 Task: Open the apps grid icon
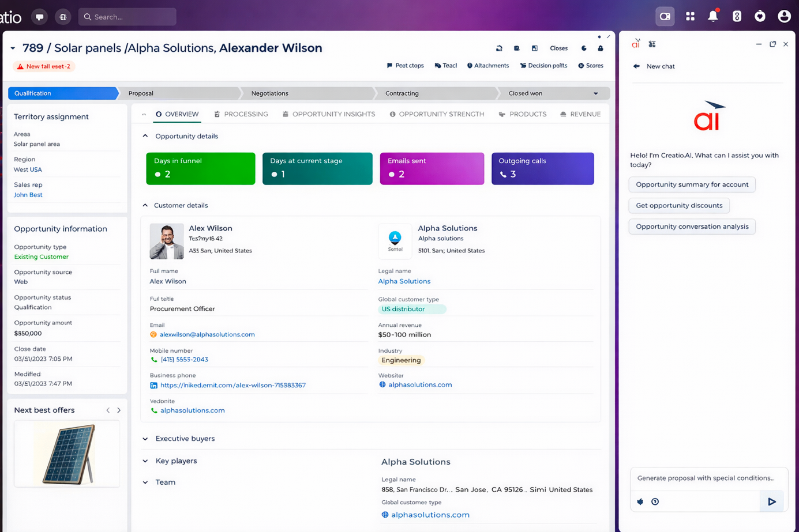coord(690,17)
